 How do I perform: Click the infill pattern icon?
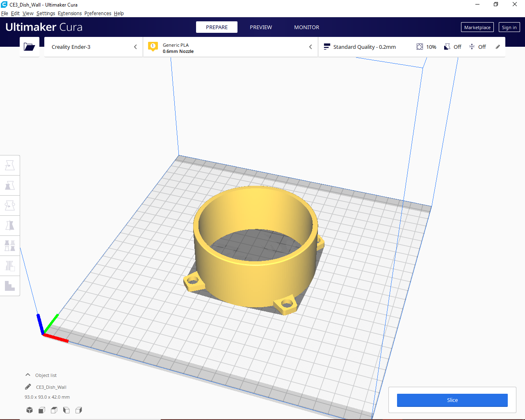click(420, 47)
